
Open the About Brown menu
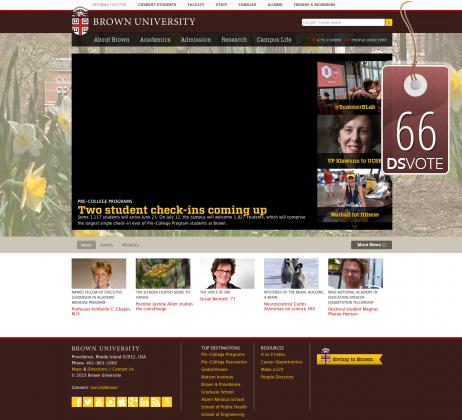click(x=111, y=40)
